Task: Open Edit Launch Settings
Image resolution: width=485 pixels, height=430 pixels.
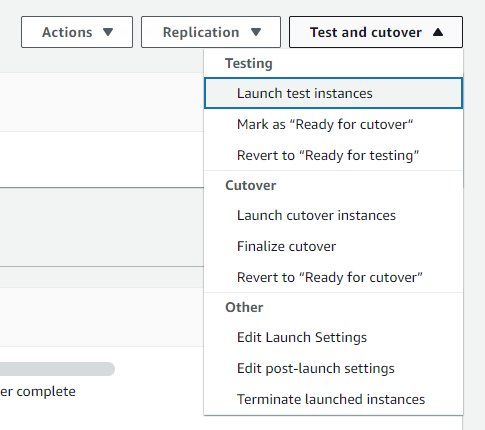Action: (333, 337)
